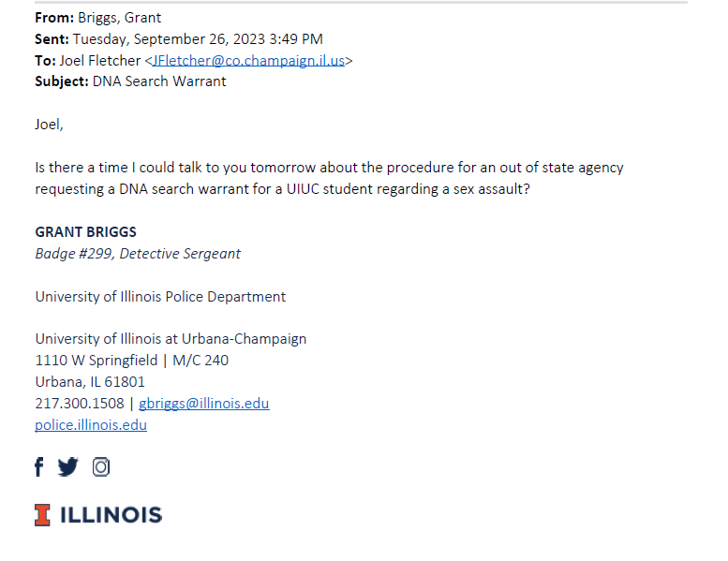Image resolution: width=728 pixels, height=561 pixels.
Task: Click recipient name Joel Fletcher
Action: [x=100, y=60]
